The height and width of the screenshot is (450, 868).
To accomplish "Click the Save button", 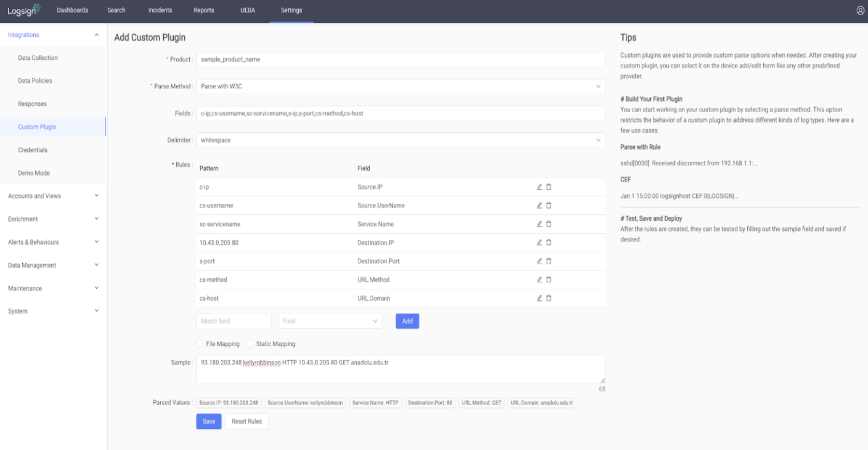I will click(209, 422).
